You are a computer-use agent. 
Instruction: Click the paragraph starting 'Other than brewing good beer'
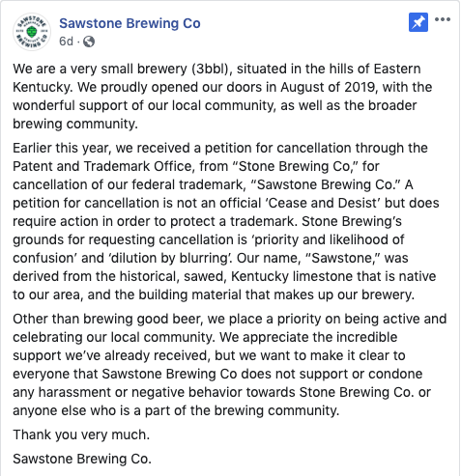pyautogui.click(x=230, y=365)
